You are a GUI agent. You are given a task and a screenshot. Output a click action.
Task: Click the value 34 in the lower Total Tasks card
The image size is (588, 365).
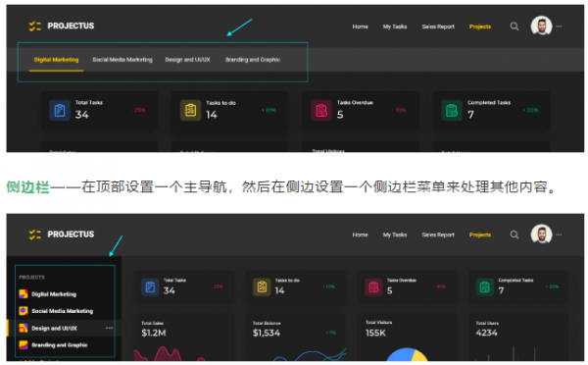pyautogui.click(x=170, y=290)
